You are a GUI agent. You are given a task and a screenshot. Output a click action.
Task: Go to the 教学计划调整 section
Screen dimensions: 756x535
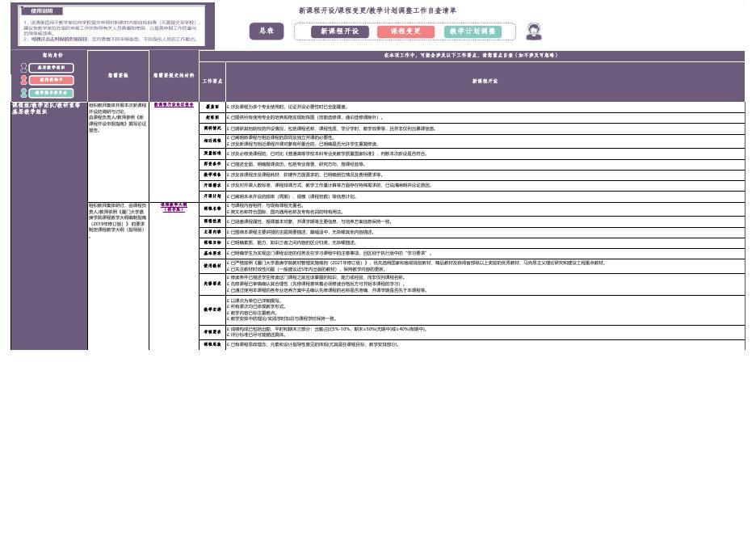pyautogui.click(x=472, y=32)
